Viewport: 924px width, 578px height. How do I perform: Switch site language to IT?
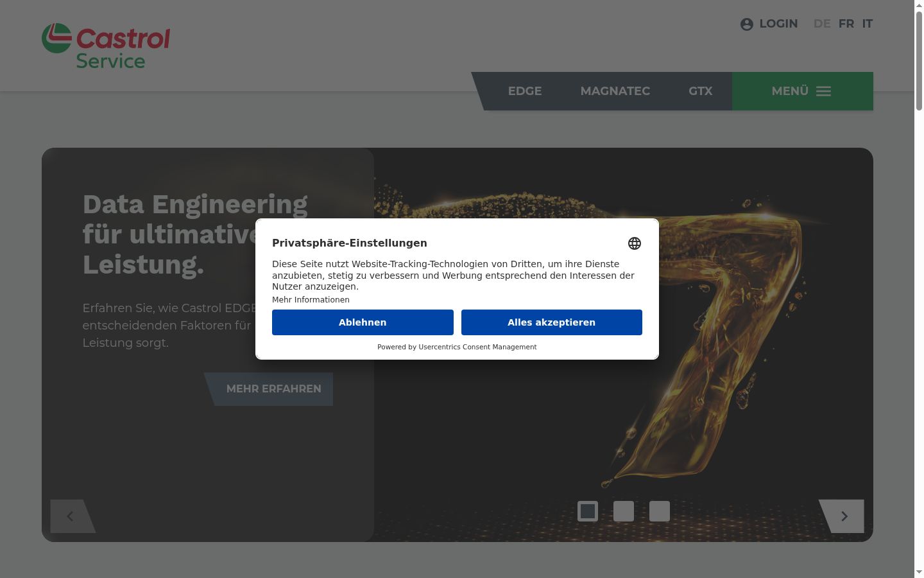coord(868,24)
